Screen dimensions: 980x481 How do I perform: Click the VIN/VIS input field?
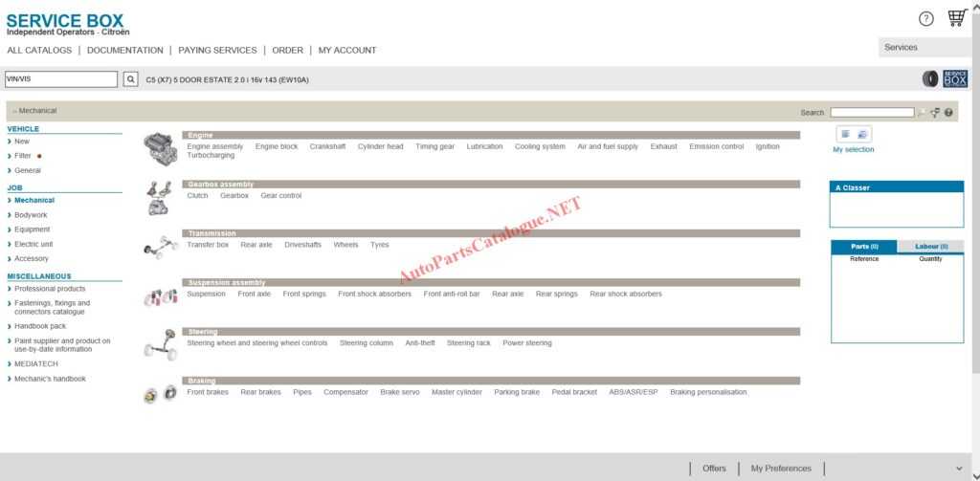click(x=61, y=79)
